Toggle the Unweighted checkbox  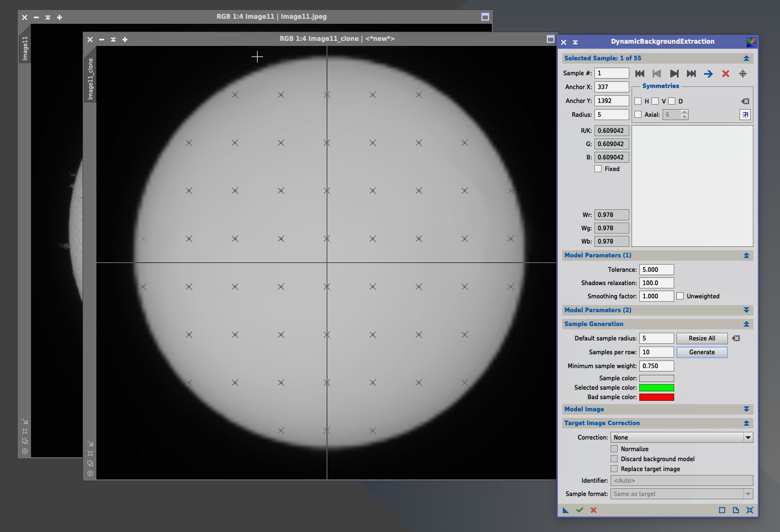[680, 296]
